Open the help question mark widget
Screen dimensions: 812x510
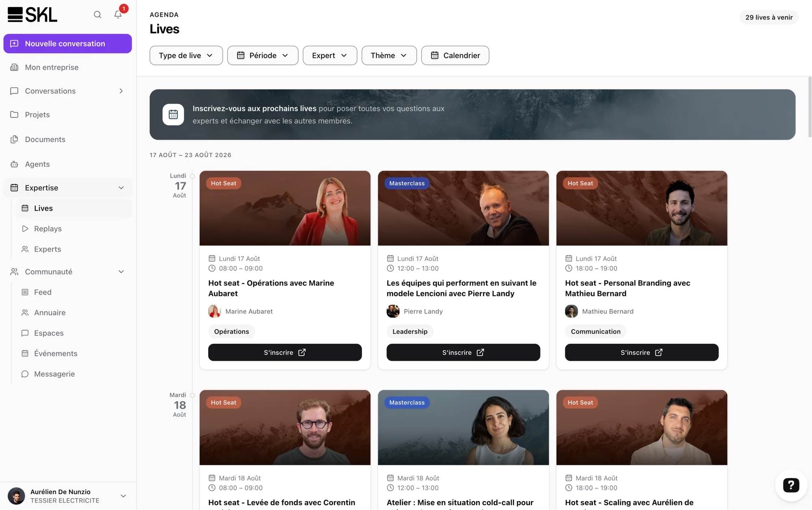tap(791, 485)
